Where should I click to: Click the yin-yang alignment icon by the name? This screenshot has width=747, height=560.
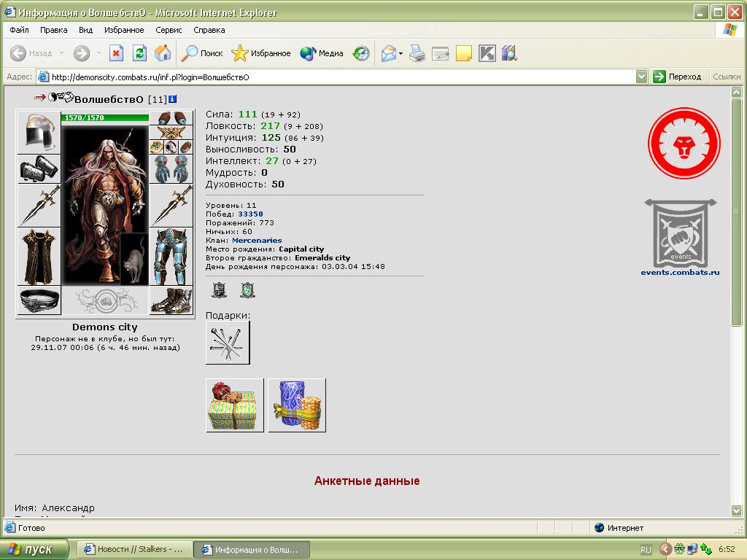click(x=53, y=97)
